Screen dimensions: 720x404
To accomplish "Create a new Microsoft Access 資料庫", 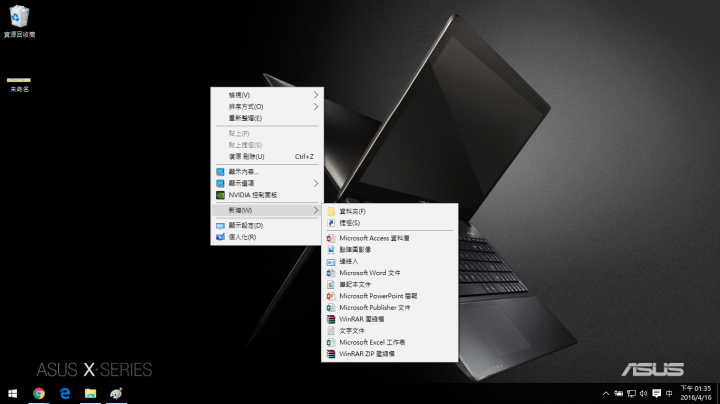I will pyautogui.click(x=389, y=238).
